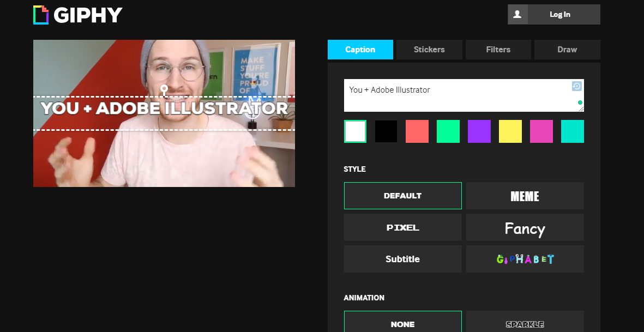Choose the DEFAULT caption style
Image resolution: width=644 pixels, height=332 pixels.
click(402, 196)
